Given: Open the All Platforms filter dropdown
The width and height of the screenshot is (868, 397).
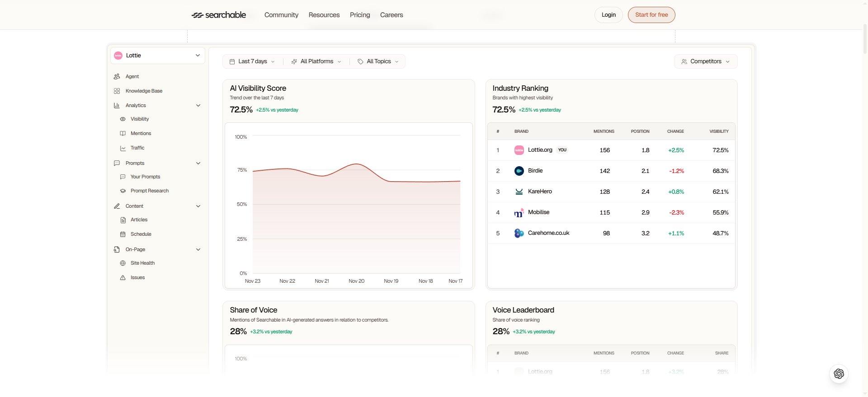Looking at the screenshot, I should pos(316,61).
